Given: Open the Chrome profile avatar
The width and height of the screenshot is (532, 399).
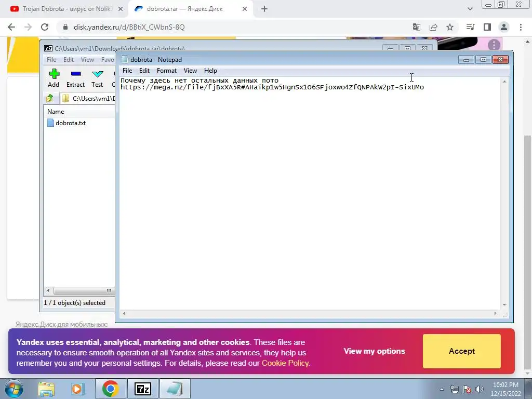Looking at the screenshot, I should (504, 27).
